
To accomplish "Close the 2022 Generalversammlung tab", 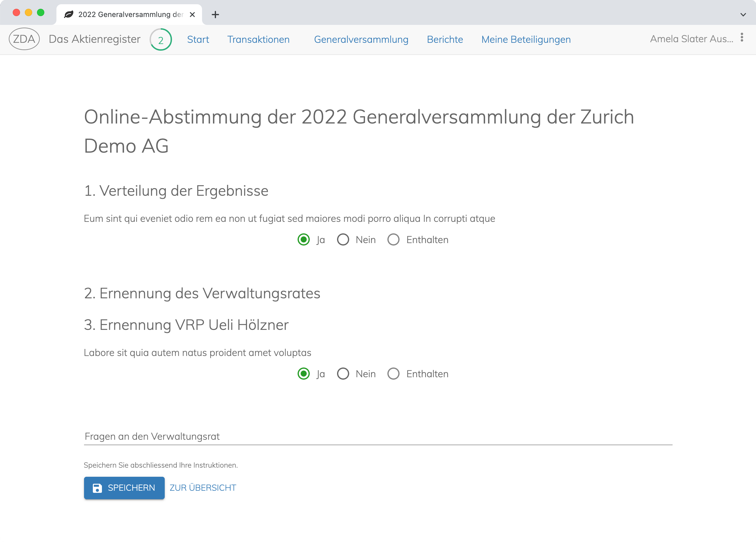I will tap(192, 14).
